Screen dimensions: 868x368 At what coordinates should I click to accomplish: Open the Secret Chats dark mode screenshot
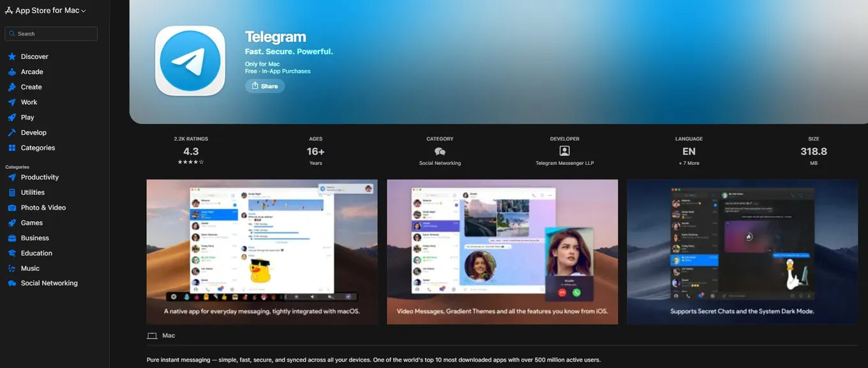(742, 252)
